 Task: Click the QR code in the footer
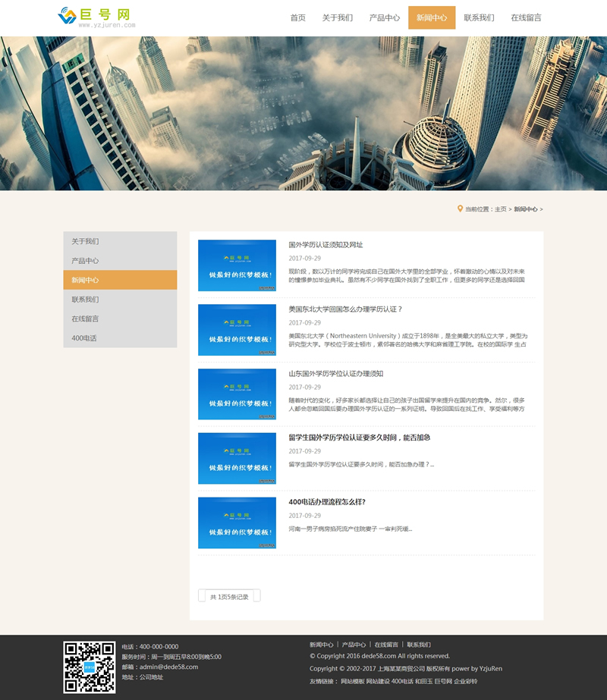[x=89, y=667]
